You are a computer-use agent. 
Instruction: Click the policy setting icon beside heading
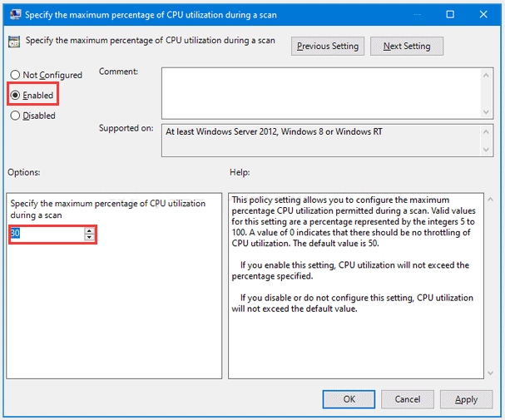point(14,42)
